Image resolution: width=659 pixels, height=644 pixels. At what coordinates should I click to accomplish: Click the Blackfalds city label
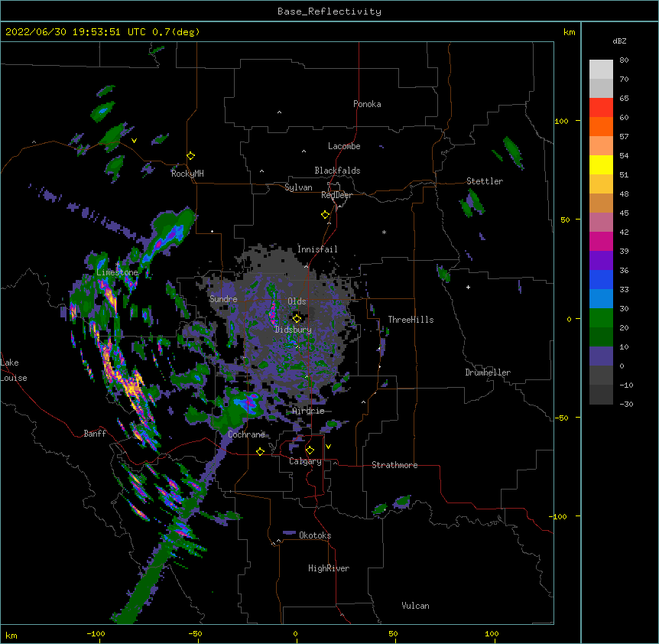(x=337, y=171)
